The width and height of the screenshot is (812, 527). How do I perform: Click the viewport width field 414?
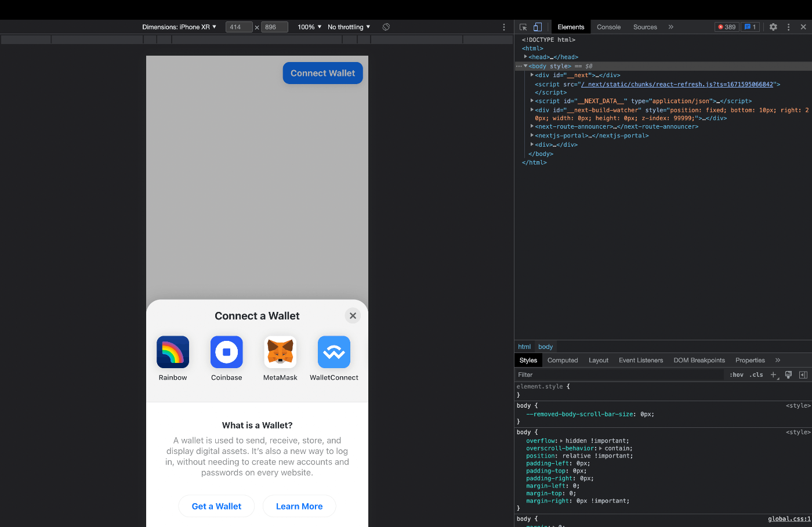point(239,27)
